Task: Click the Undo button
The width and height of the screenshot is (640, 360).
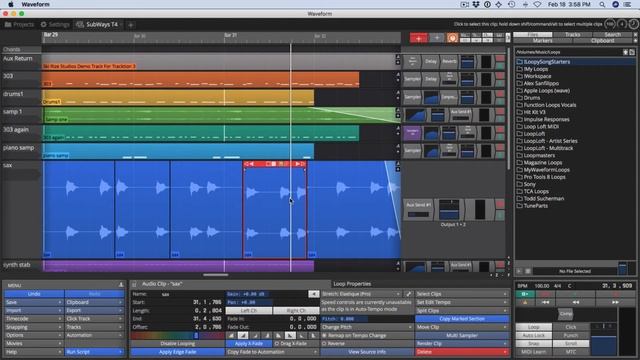Action: (x=33, y=294)
